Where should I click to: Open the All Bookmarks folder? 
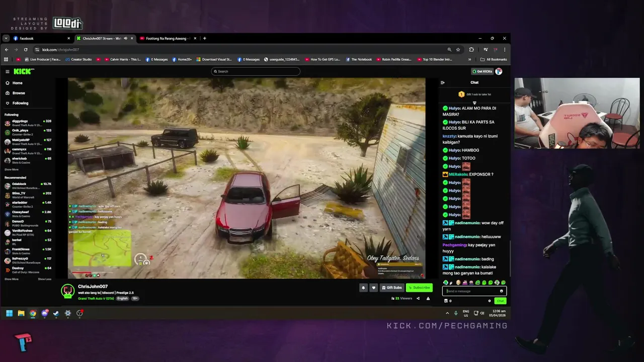(x=494, y=59)
